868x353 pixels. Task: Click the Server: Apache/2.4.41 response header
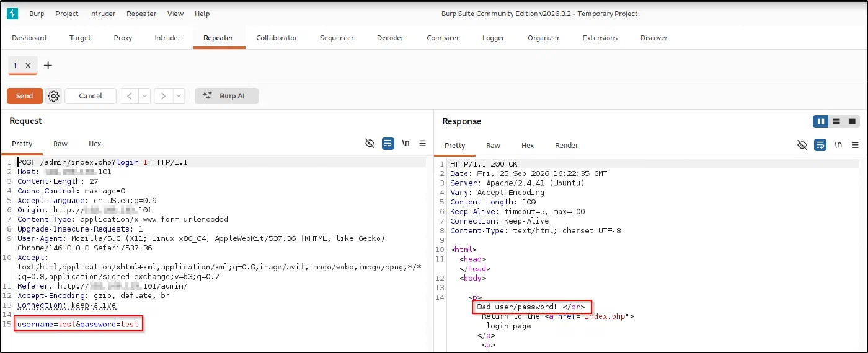coord(517,183)
